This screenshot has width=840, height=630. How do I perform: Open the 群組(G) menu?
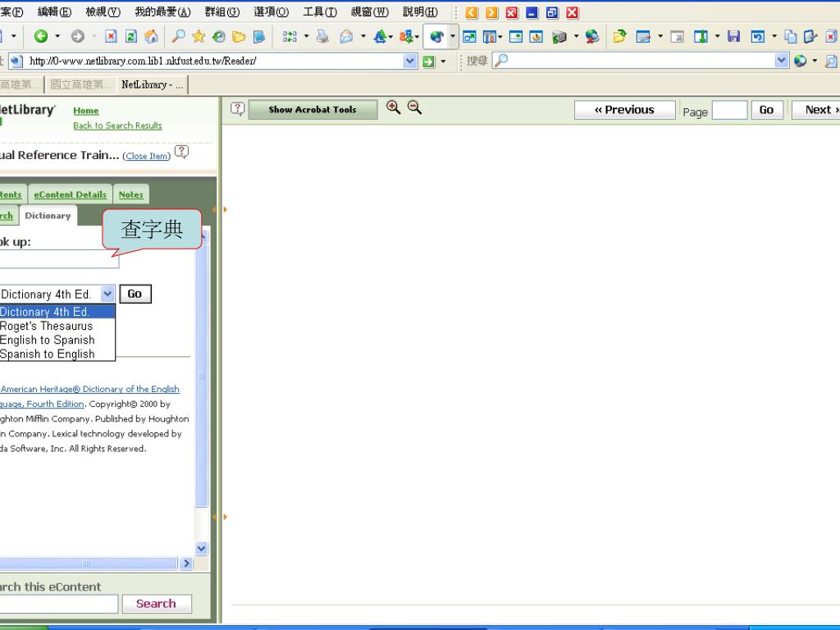pyautogui.click(x=222, y=11)
